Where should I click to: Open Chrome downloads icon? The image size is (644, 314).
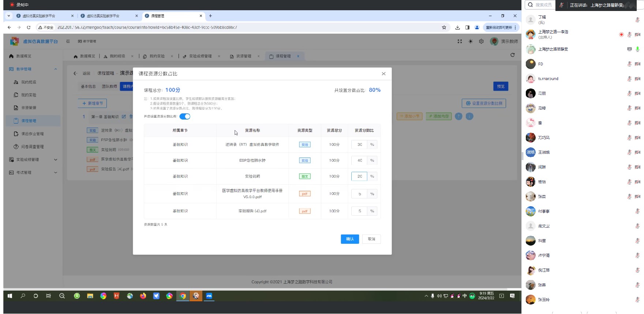click(457, 27)
